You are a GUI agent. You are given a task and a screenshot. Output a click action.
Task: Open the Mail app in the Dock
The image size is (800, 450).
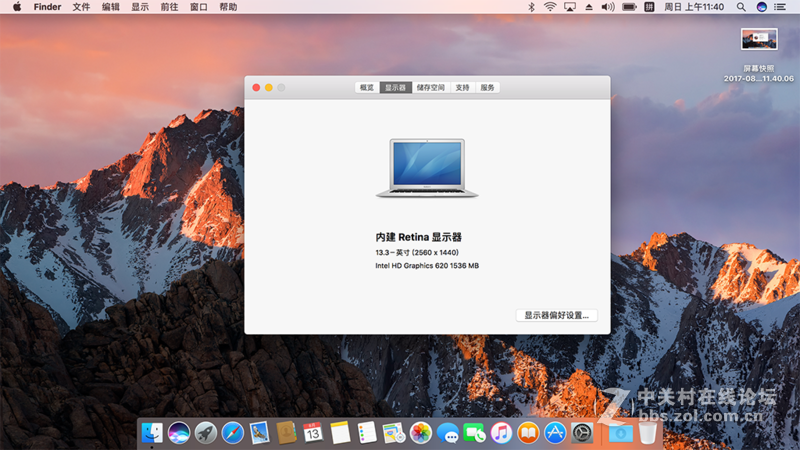(x=260, y=433)
